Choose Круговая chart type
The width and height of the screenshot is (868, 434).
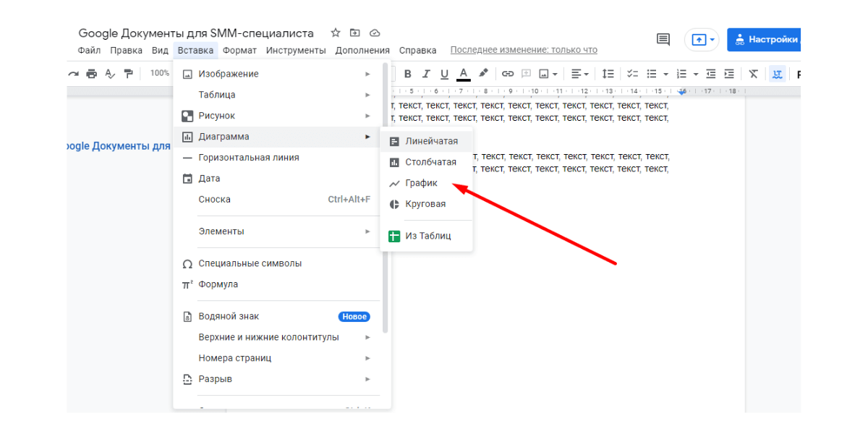(x=425, y=204)
